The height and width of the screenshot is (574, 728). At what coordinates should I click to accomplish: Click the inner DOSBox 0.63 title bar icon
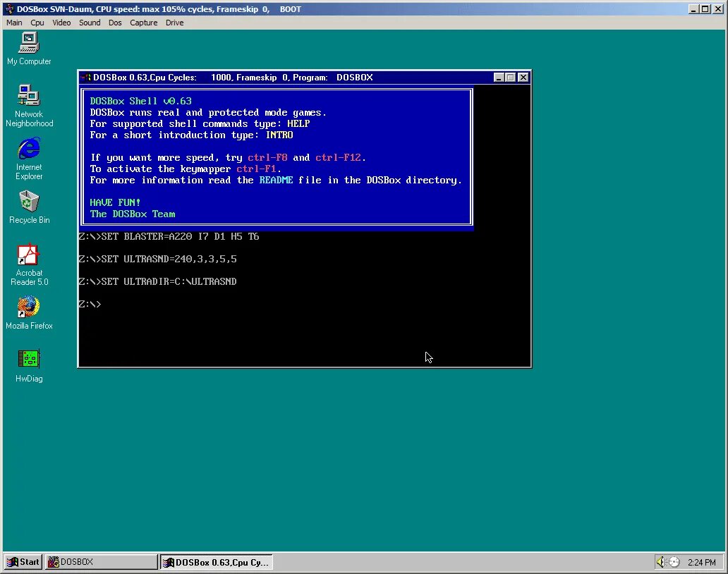coord(85,78)
